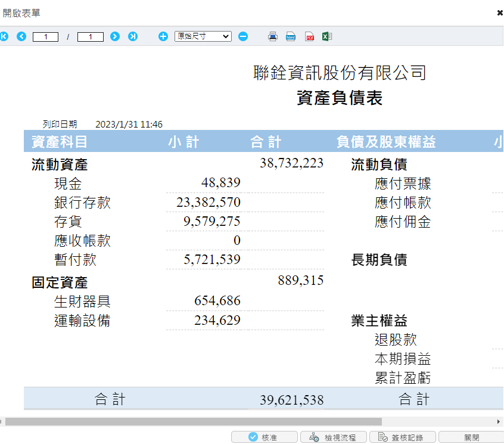The height and width of the screenshot is (444, 504).
Task: Select the 退股款 row label
Action: [396, 340]
